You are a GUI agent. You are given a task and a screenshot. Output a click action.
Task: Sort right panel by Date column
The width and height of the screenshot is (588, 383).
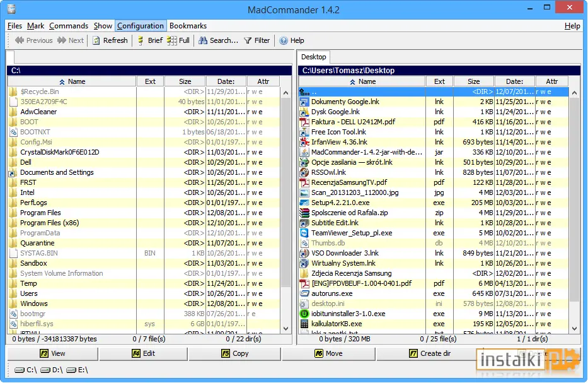(x=514, y=81)
